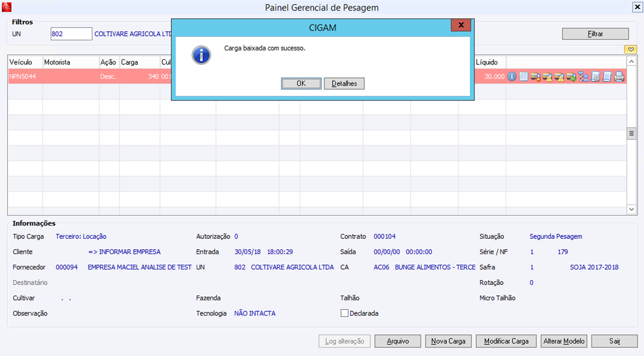Click plain document scroll icon in row
The width and height of the screenshot is (644, 356).
tap(607, 77)
